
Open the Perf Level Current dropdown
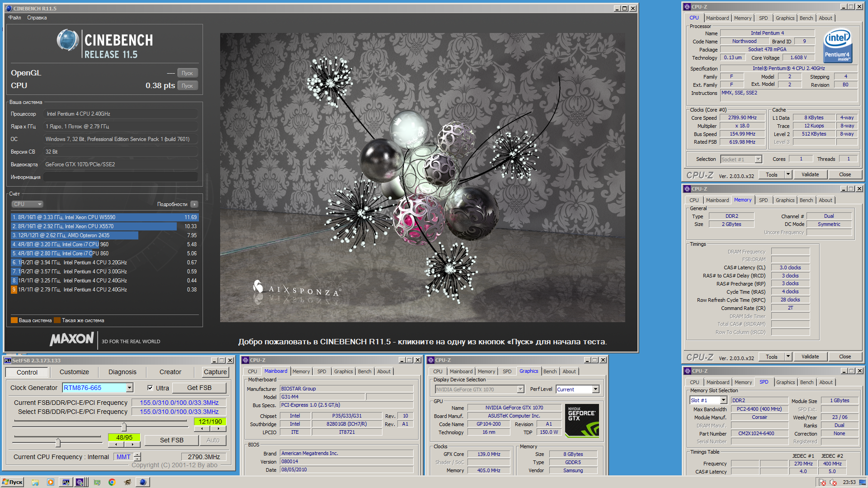(595, 389)
